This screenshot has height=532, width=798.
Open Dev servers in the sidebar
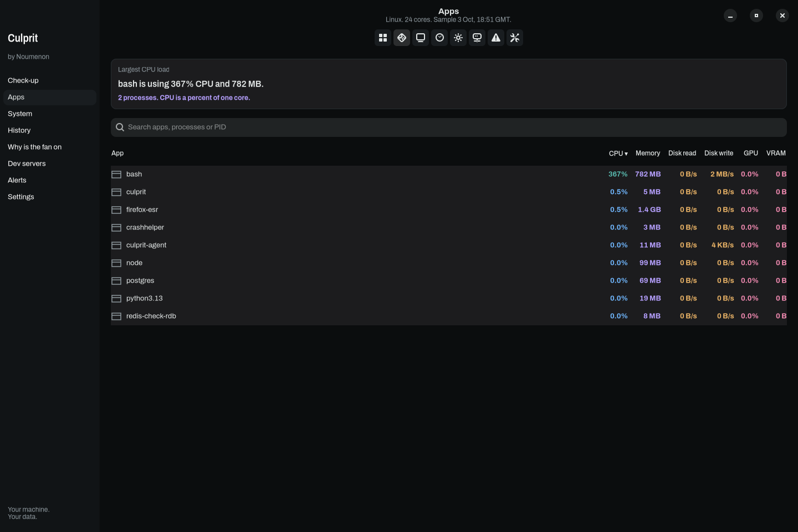[50, 163]
